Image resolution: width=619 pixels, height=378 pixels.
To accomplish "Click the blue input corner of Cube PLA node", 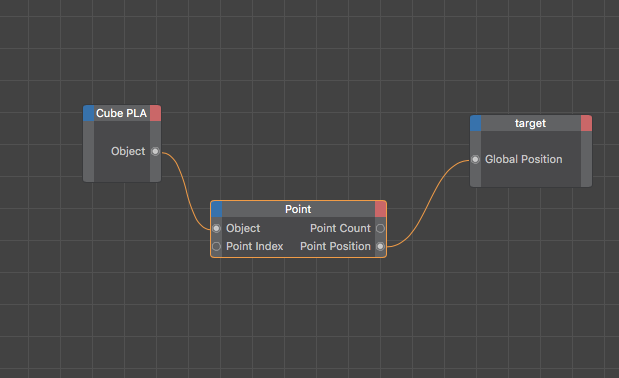I will (x=89, y=113).
